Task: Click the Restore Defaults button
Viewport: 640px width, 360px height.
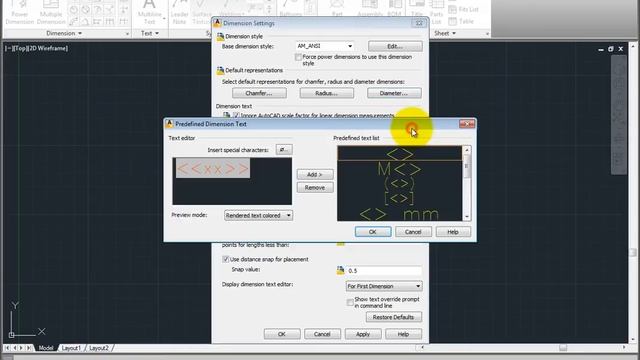Action: coord(393,317)
